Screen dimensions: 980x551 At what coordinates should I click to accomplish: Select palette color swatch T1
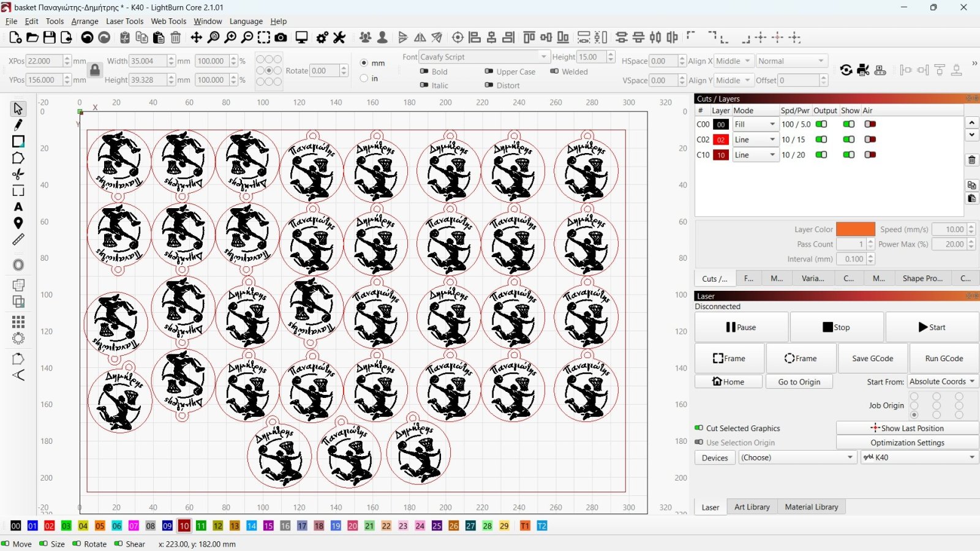pos(525,526)
